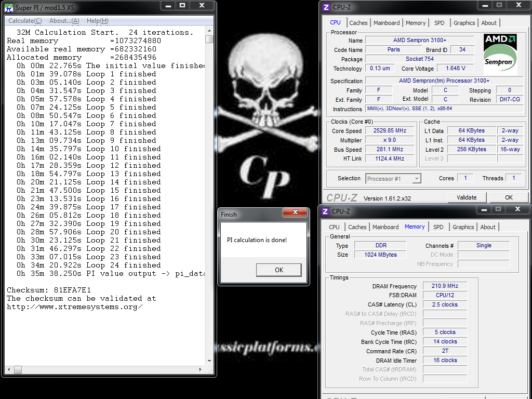Click the Core Speed value 2529.85 MHz

coord(390,130)
